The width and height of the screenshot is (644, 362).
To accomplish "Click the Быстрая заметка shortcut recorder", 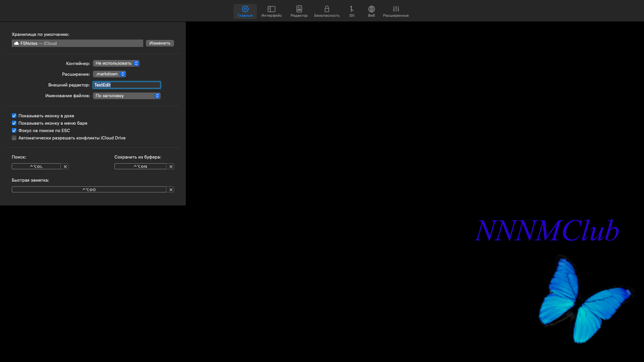I will [x=89, y=190].
